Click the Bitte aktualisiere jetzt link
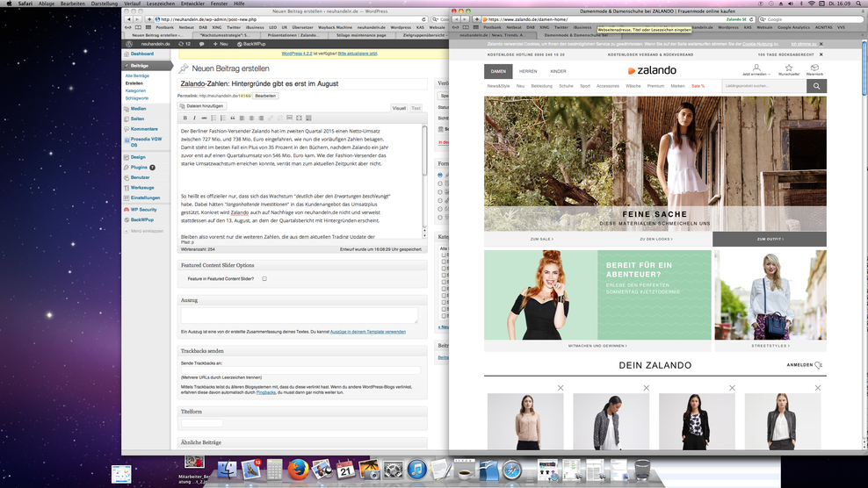This screenshot has height=488, width=868. tap(358, 54)
